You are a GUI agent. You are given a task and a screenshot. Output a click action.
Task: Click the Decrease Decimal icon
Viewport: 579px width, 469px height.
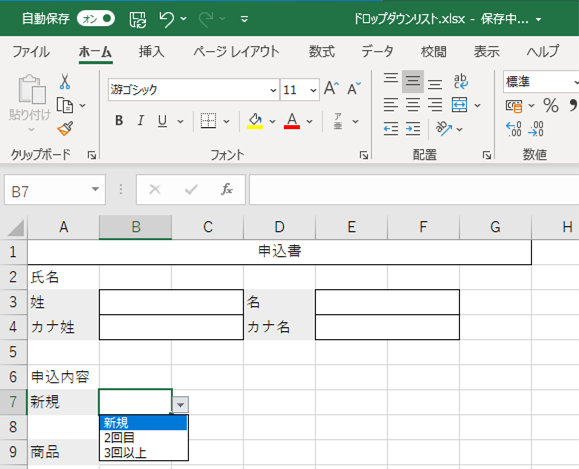535,129
